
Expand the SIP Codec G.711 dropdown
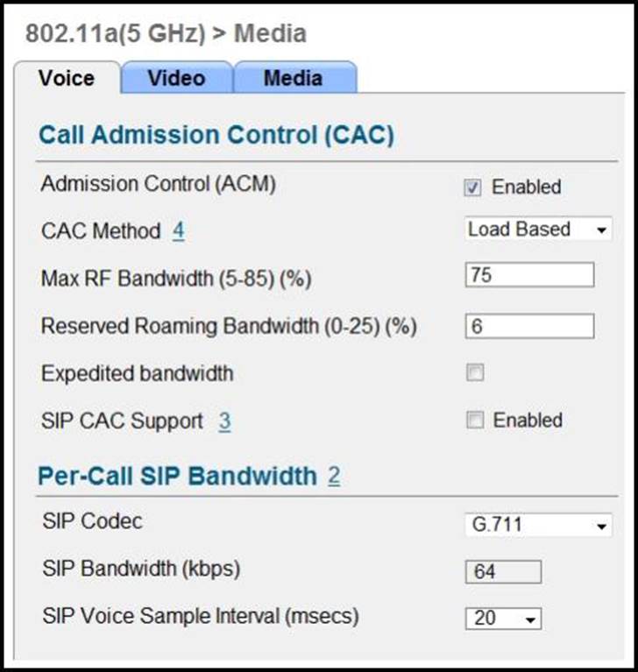(x=538, y=525)
